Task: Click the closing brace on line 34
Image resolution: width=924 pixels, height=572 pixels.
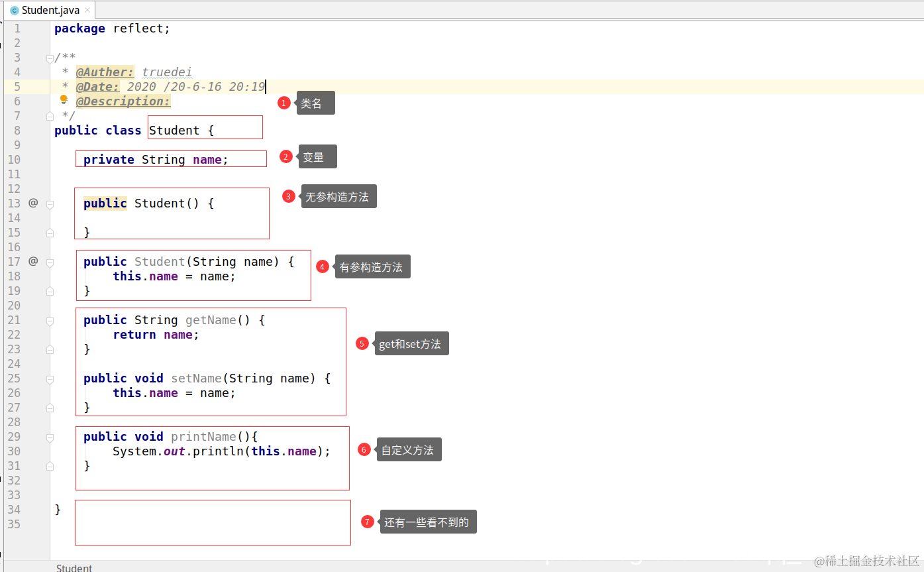Action: coord(58,510)
